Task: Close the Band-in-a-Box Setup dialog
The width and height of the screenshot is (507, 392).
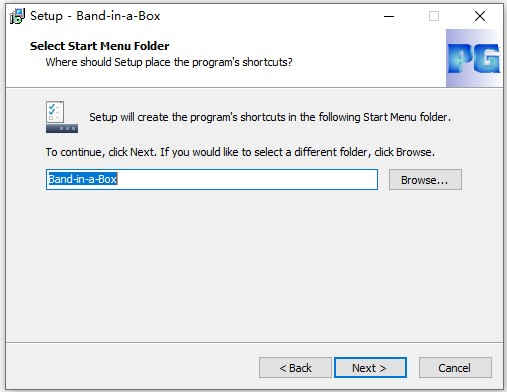Action: point(480,16)
